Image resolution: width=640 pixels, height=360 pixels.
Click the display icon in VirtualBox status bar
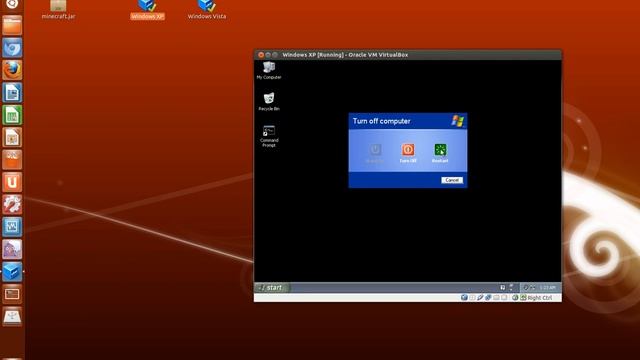(504, 298)
